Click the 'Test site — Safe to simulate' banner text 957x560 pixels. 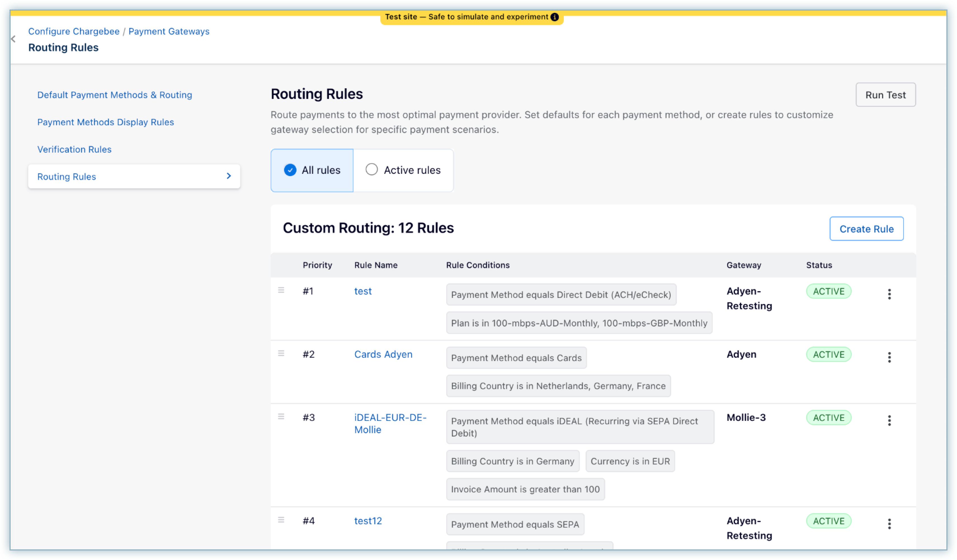click(x=467, y=17)
